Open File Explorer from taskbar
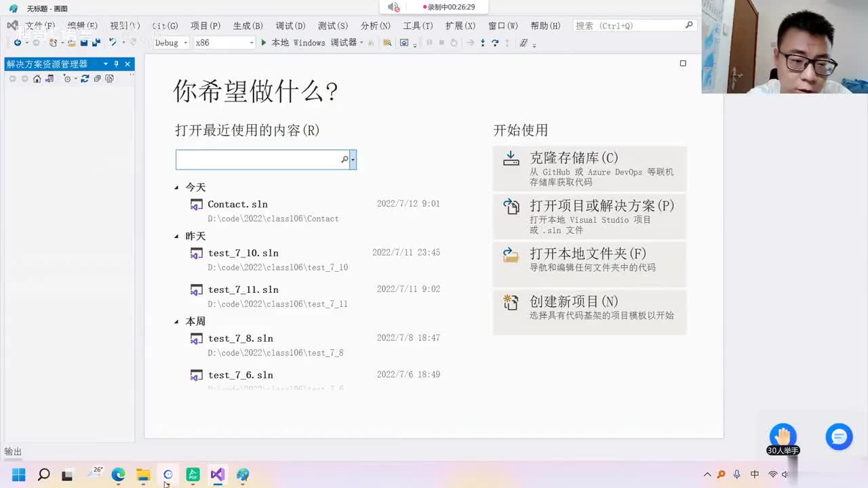 coord(143,474)
